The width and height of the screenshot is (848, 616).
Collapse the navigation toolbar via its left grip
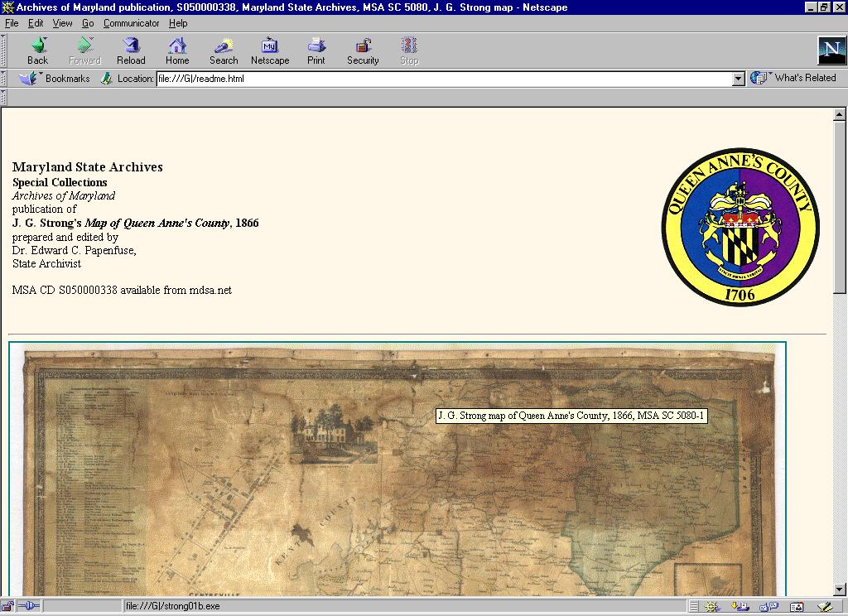click(4, 51)
